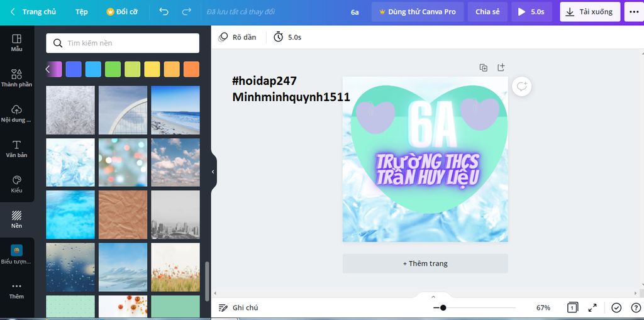Choose the snowy mountains background
The width and height of the screenshot is (644, 320).
(123, 267)
